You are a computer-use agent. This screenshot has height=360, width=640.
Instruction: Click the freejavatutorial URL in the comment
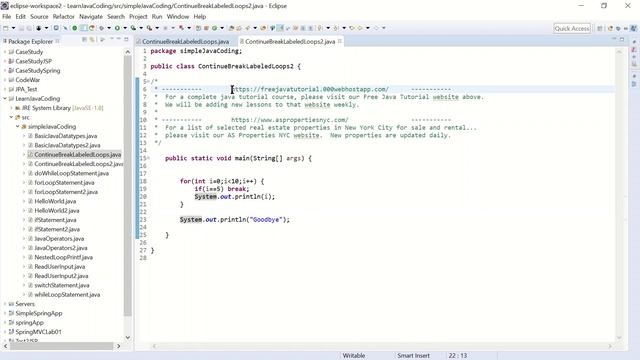click(x=310, y=89)
